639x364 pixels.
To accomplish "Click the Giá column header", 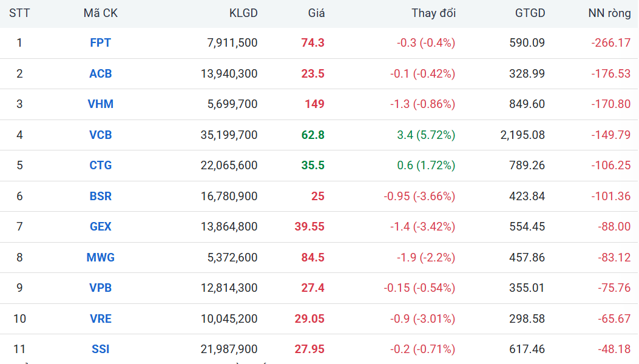I will (x=316, y=13).
